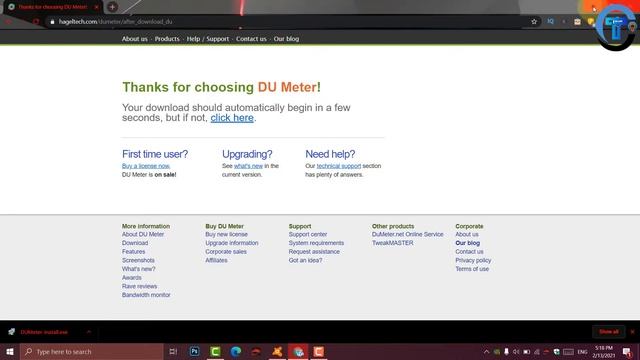
Task: Open the Download footer link
Action: click(x=135, y=243)
